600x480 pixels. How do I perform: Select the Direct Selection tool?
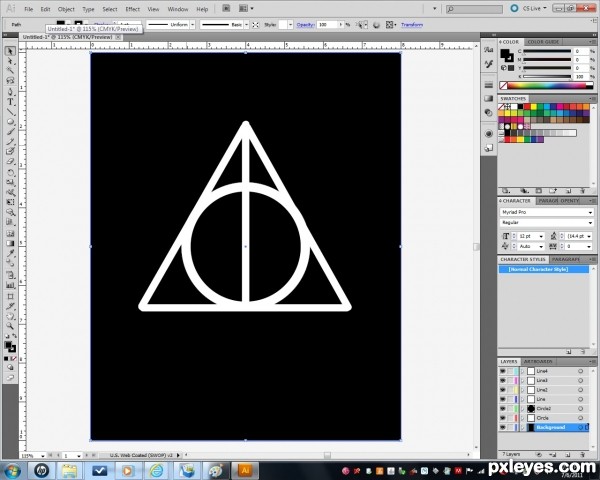(x=10, y=61)
